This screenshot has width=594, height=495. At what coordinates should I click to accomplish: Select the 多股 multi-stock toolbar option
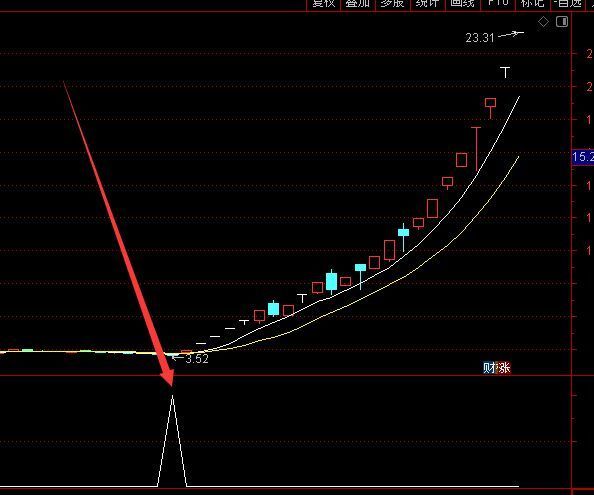(x=392, y=3)
